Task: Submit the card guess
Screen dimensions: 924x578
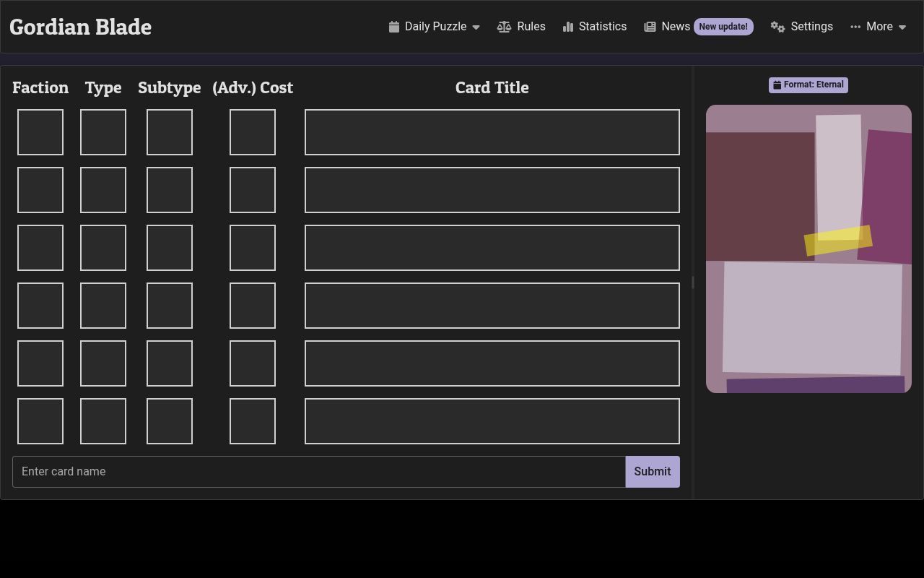Action: 653,472
